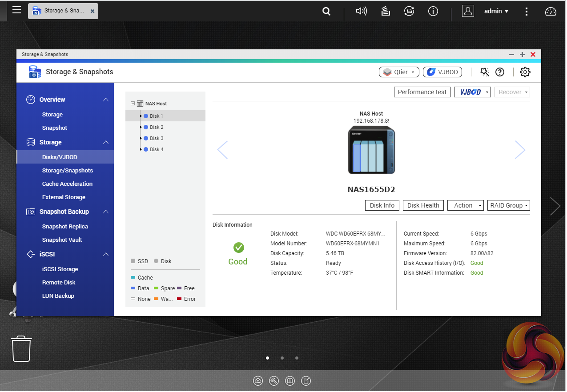The height and width of the screenshot is (392, 567).
Task: Collapse the Overview sidebar section
Action: [105, 100]
